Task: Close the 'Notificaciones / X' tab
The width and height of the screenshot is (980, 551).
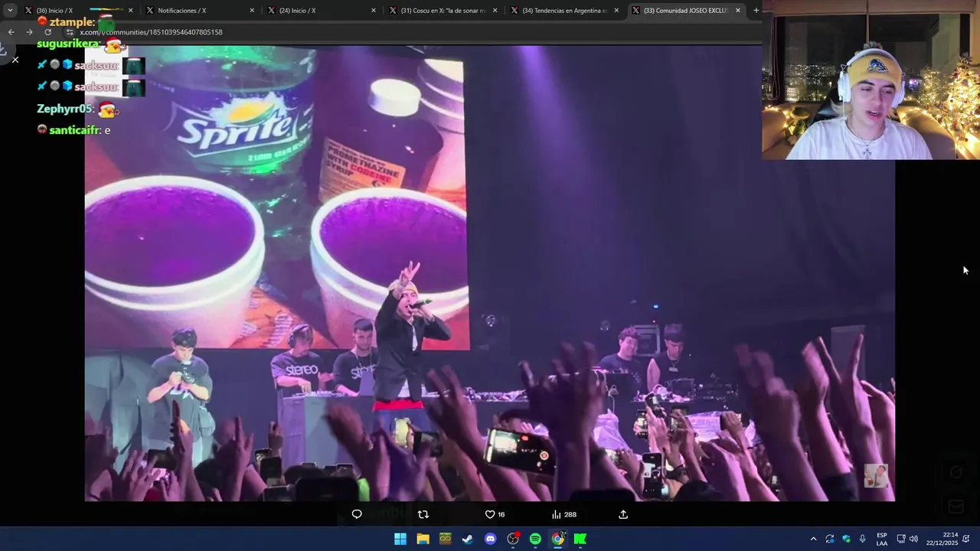Action: click(x=252, y=11)
